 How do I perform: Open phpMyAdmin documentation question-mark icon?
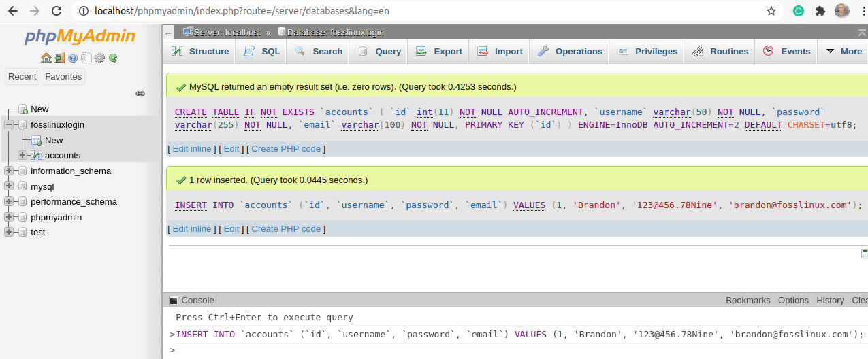point(73,58)
